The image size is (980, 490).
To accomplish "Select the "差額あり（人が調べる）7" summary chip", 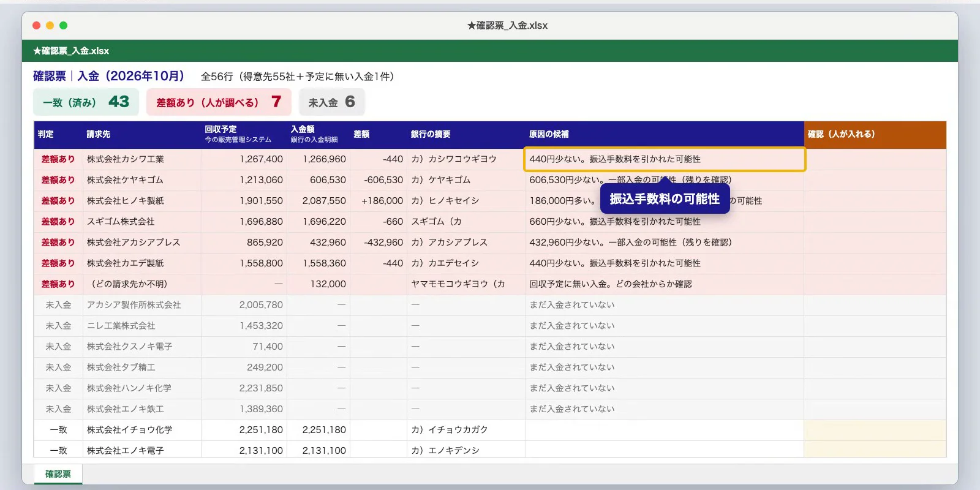I will [x=219, y=102].
